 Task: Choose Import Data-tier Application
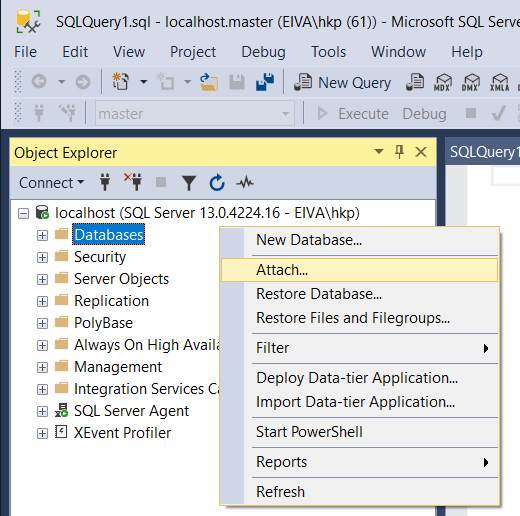pyautogui.click(x=359, y=402)
